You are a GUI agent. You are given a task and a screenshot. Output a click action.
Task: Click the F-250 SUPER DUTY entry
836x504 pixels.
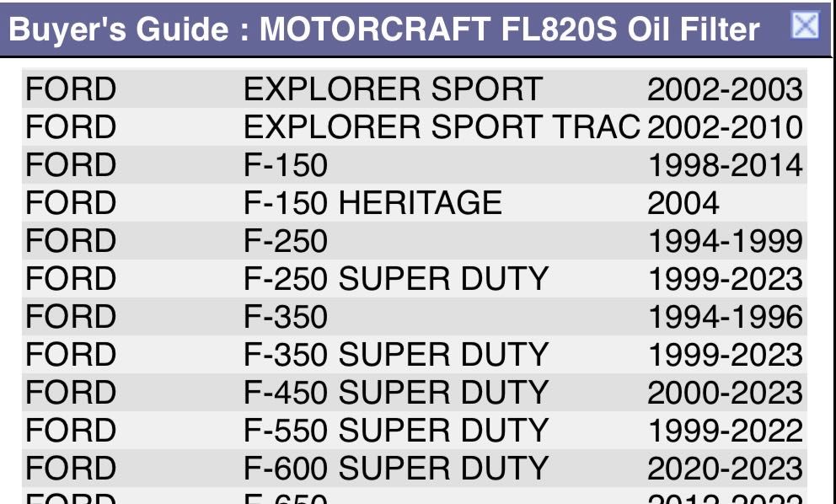(395, 279)
